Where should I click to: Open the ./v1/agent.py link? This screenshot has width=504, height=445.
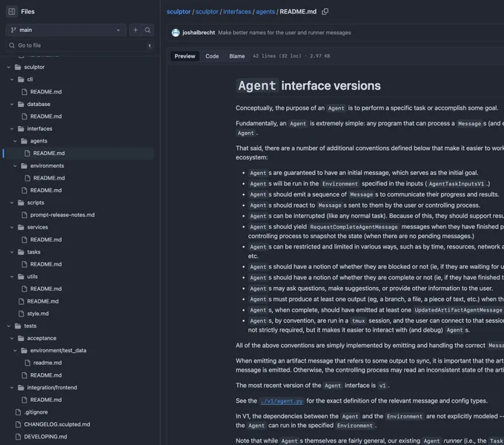[282, 400]
